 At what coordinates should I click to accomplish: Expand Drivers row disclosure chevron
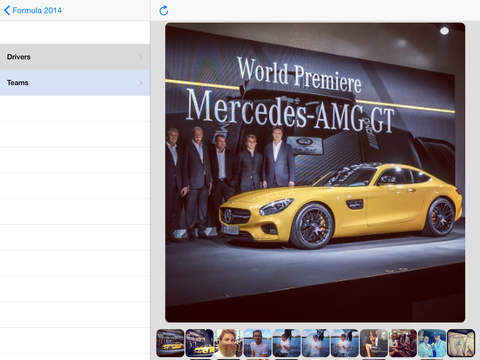(x=140, y=57)
